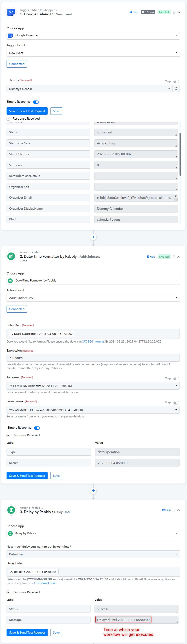Open the three-dot menu of Google Calendar step

pos(174,12)
